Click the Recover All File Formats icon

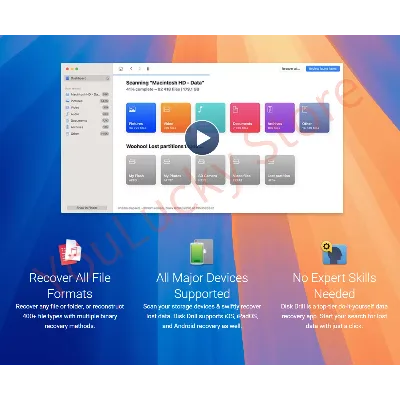(70, 252)
